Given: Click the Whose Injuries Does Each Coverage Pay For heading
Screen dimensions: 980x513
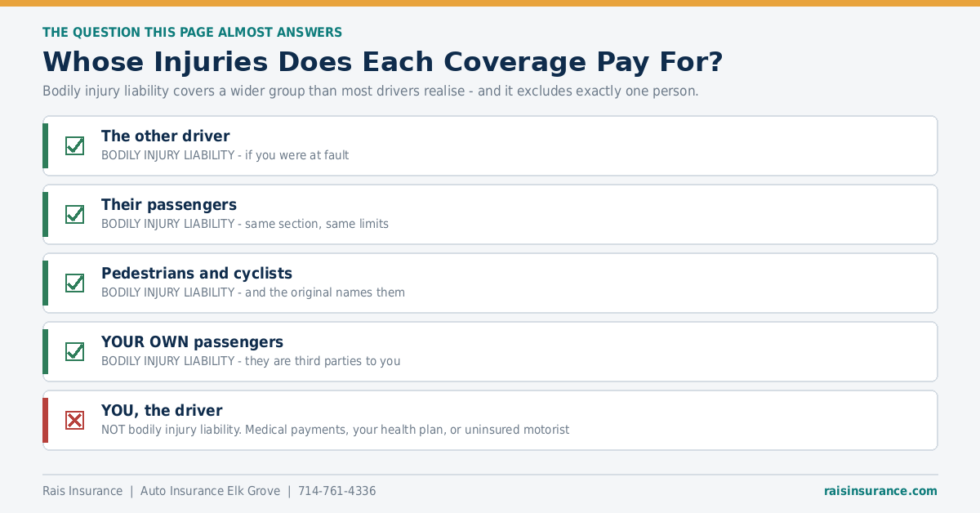Looking at the screenshot, I should (x=382, y=62).
